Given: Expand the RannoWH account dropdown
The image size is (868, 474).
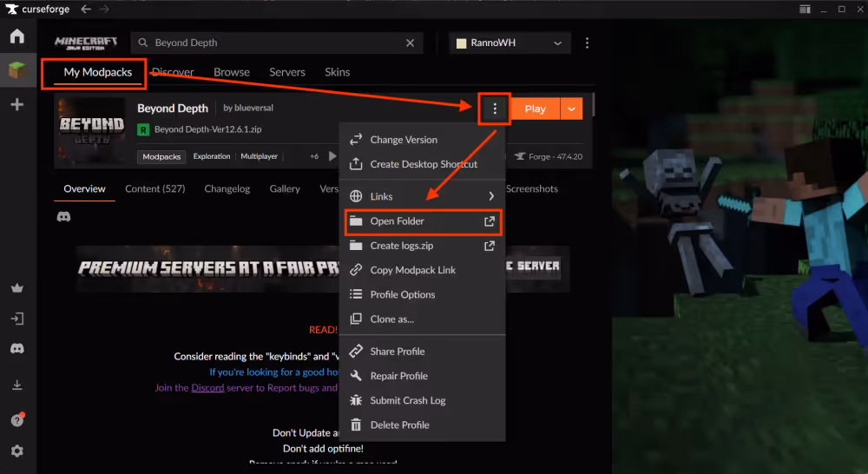Looking at the screenshot, I should pyautogui.click(x=557, y=43).
